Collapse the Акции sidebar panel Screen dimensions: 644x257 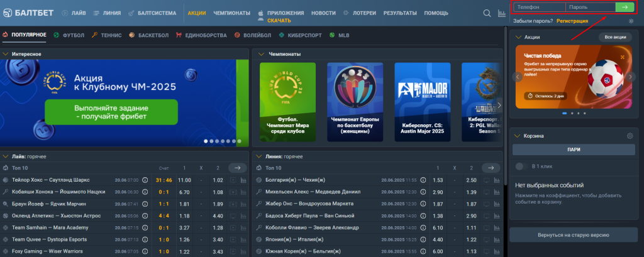point(518,37)
